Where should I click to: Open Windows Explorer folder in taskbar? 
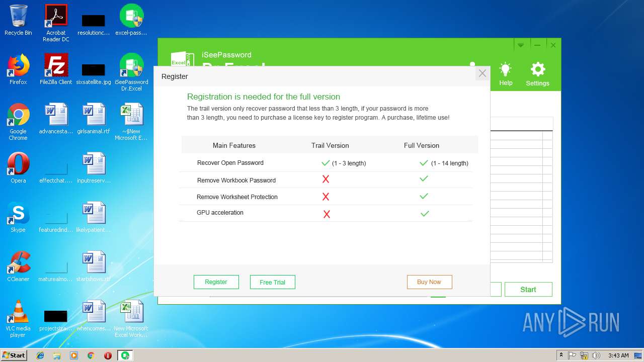[x=57, y=355]
